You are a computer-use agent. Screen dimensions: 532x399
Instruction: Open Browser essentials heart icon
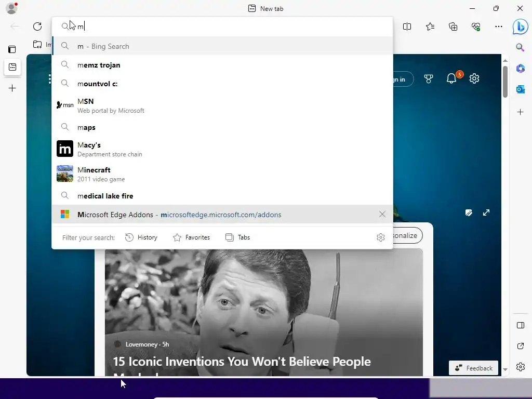(476, 26)
